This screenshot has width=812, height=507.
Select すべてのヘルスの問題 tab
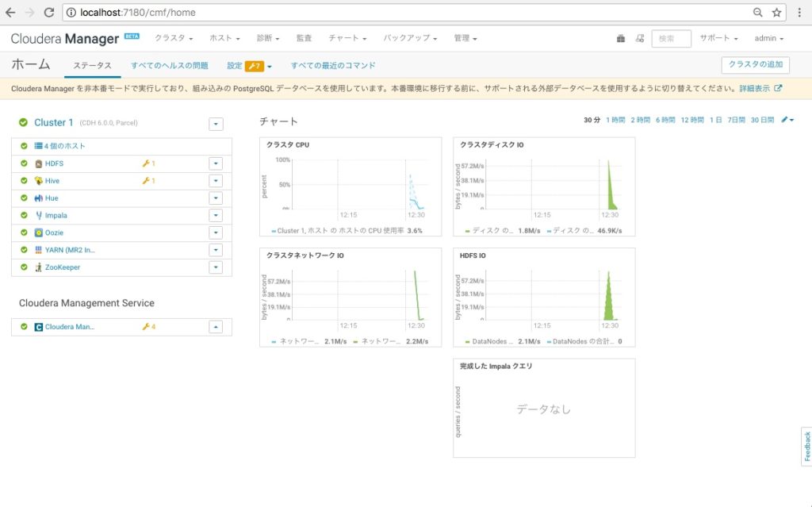(x=170, y=66)
